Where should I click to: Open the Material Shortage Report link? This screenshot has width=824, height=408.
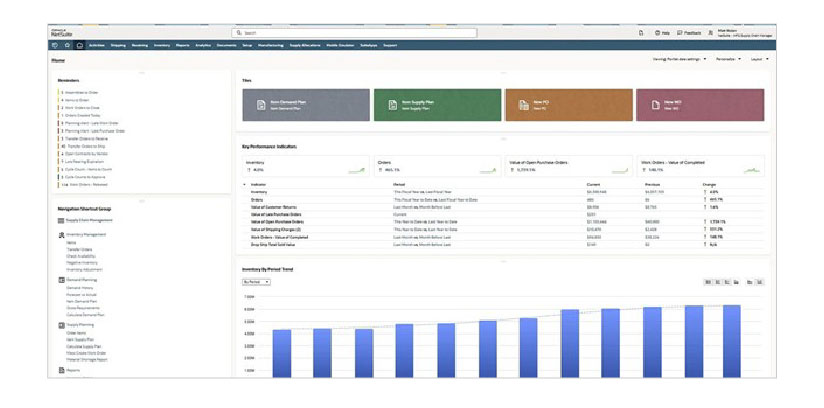coord(87,360)
